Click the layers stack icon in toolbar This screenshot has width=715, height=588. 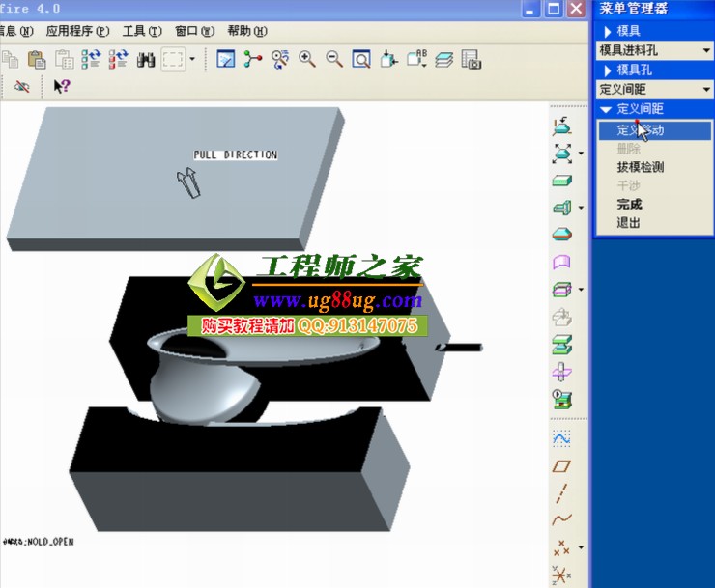click(444, 59)
